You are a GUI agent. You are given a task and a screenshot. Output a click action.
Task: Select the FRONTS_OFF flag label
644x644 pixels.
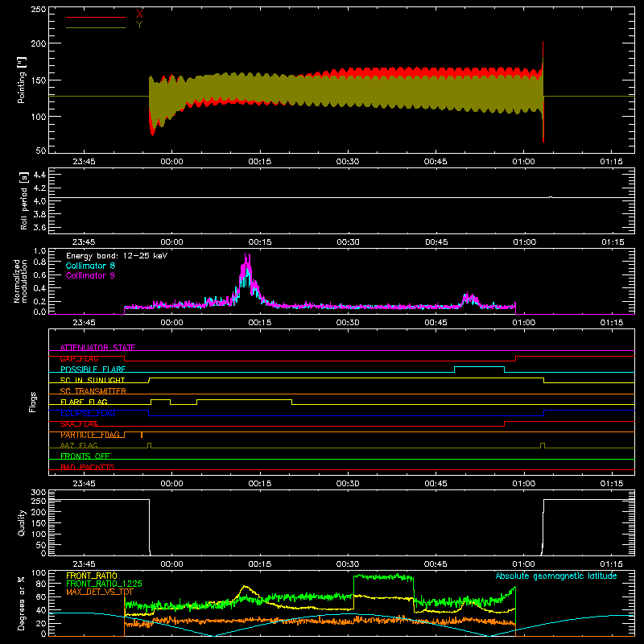[85, 456]
